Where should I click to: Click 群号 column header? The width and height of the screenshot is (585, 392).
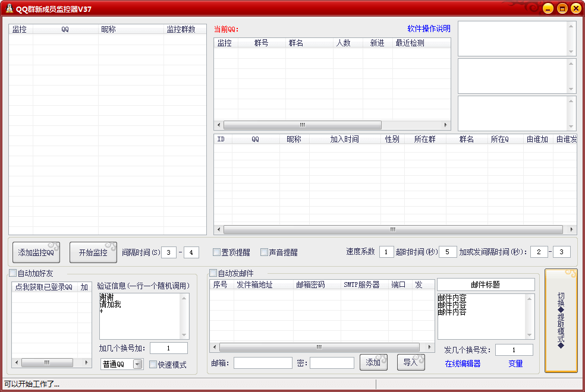click(261, 43)
